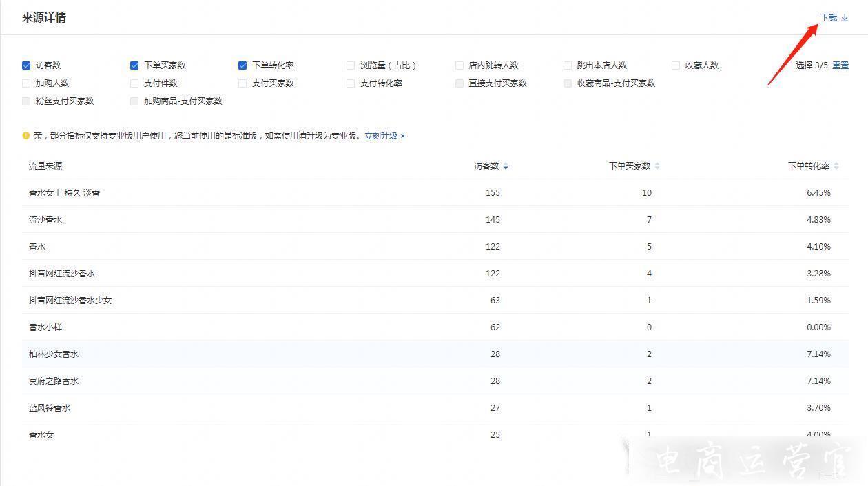Uncheck the 访客数 checkbox
This screenshot has width=868, height=486.
pyautogui.click(x=25, y=65)
